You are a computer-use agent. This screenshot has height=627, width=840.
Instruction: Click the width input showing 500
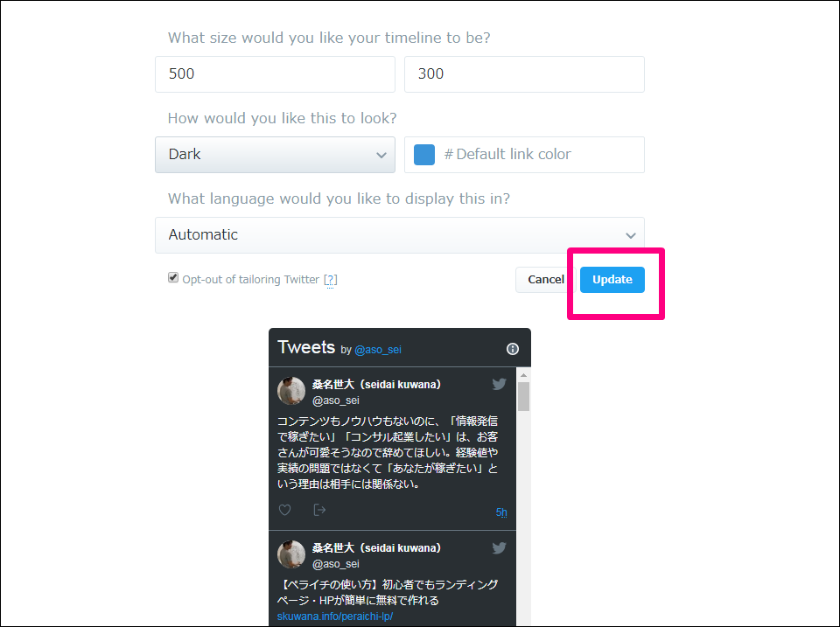[x=275, y=73]
